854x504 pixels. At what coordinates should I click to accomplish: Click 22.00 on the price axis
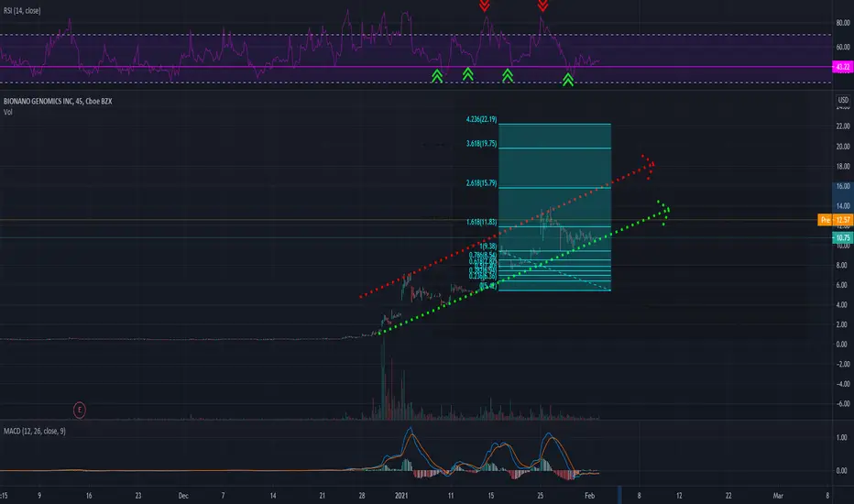(843, 126)
